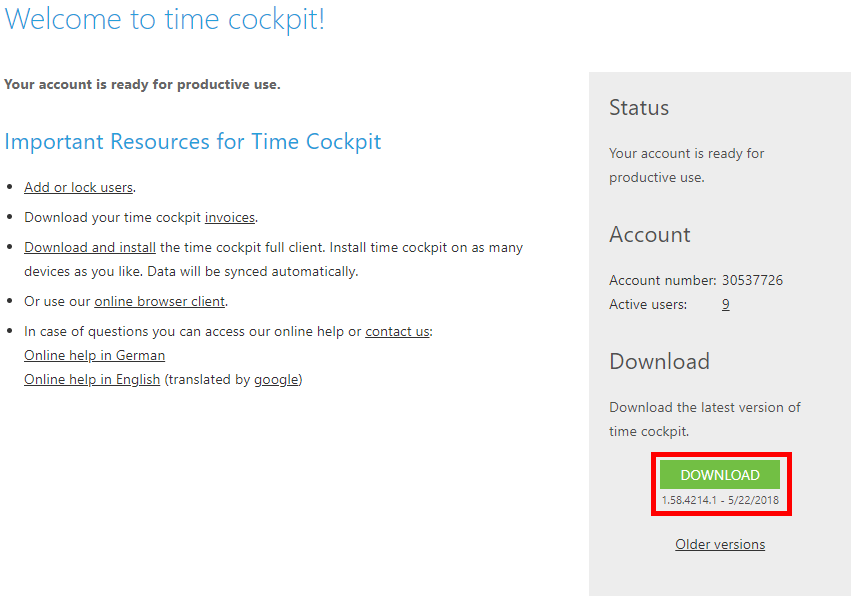
Task: Click the 'Download' sidebar heading
Action: (659, 362)
